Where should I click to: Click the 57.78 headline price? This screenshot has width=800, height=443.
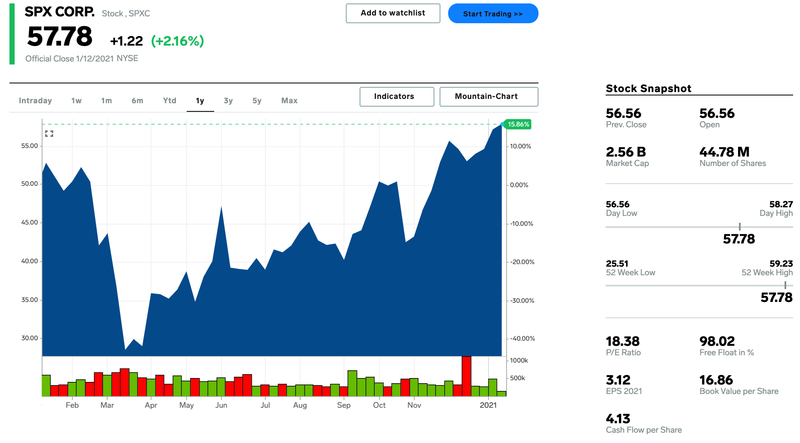[x=60, y=37]
